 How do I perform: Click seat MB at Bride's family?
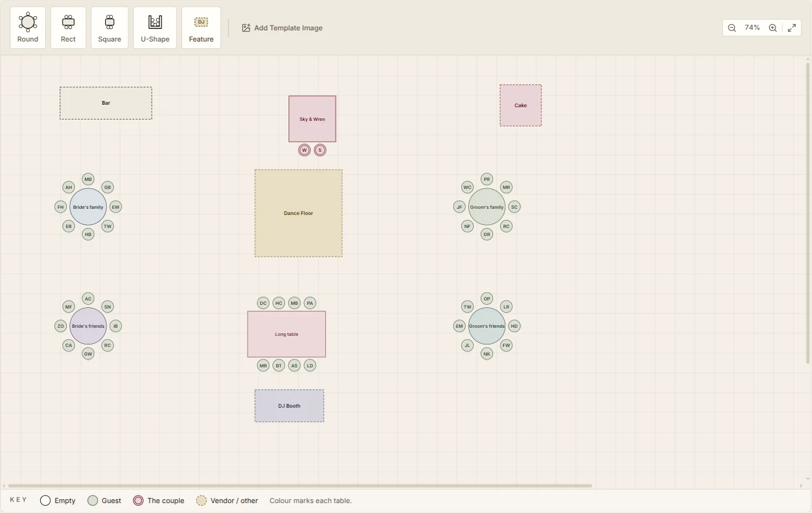point(88,179)
